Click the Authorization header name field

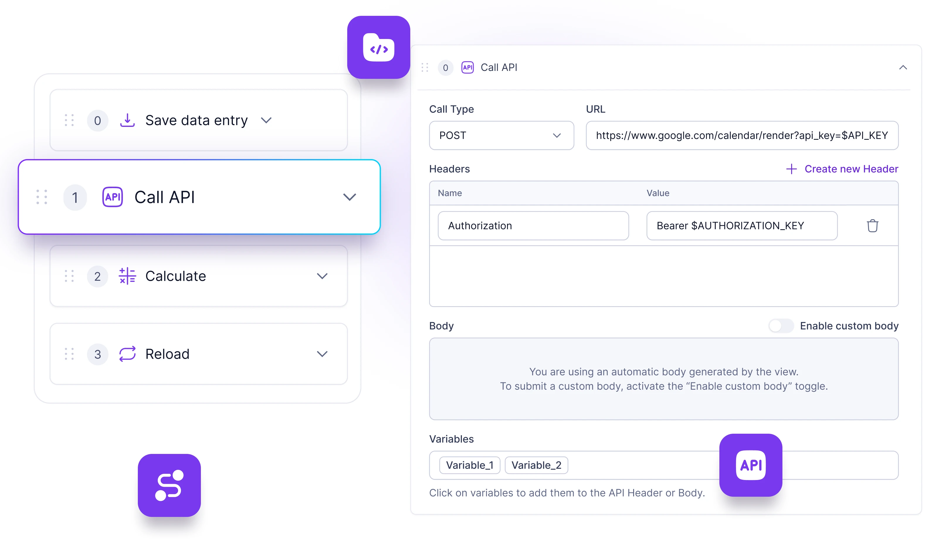[533, 225]
